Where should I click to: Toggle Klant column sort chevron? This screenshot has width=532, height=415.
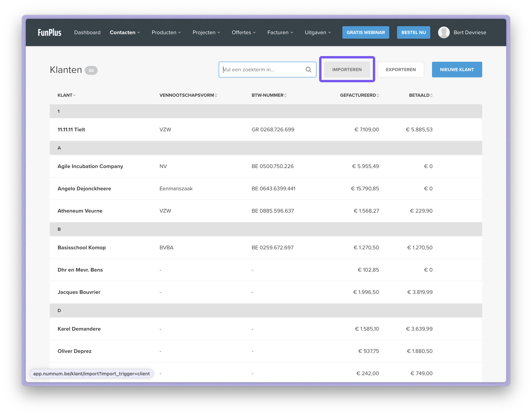point(75,95)
